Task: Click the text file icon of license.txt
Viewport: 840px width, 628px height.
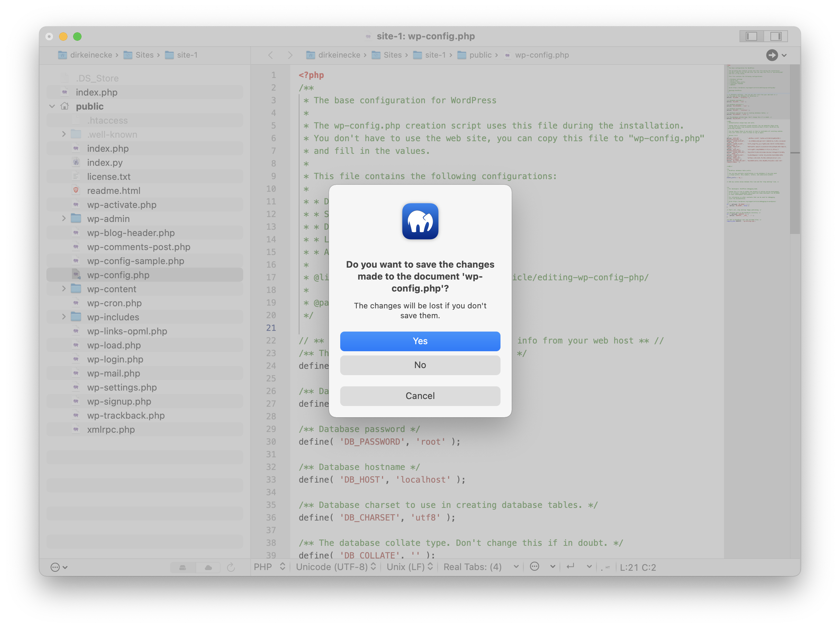Action: (x=76, y=176)
